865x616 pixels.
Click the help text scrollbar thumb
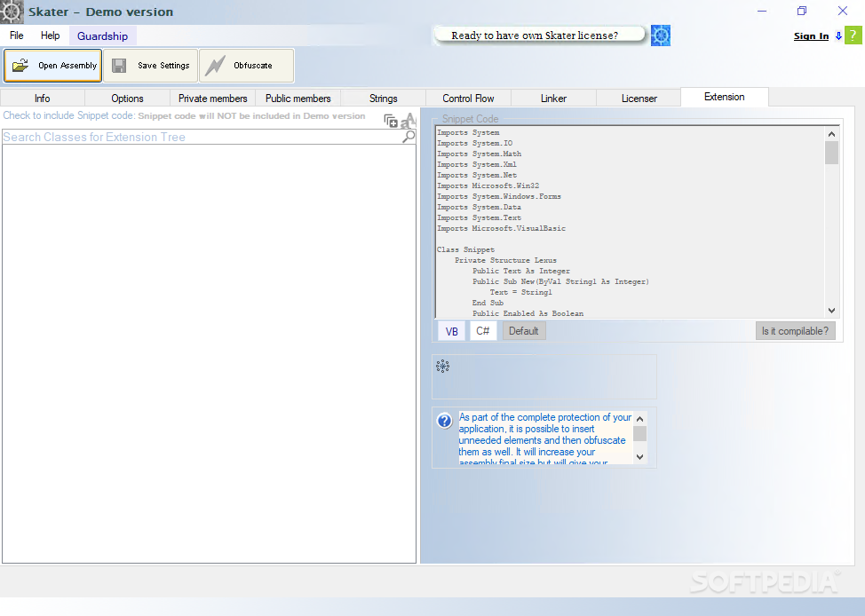coord(639,433)
